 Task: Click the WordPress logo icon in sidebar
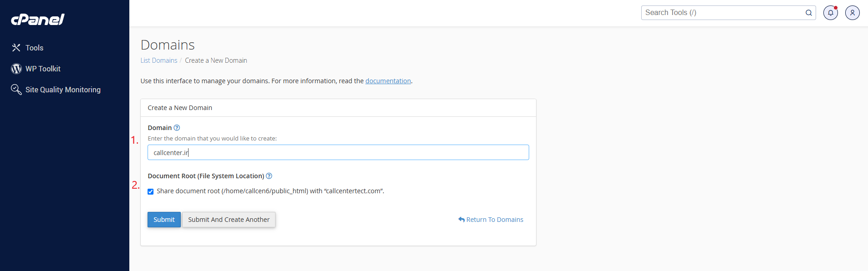(16, 69)
